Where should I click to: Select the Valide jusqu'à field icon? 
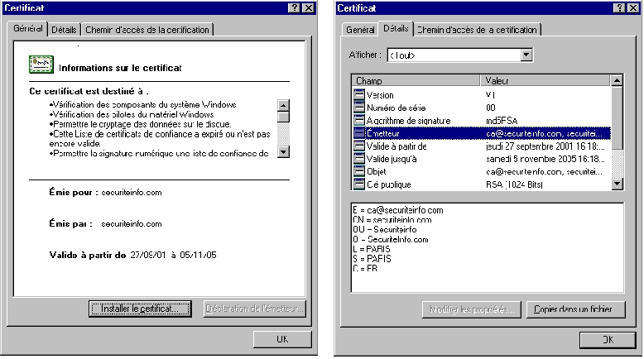[x=358, y=158]
